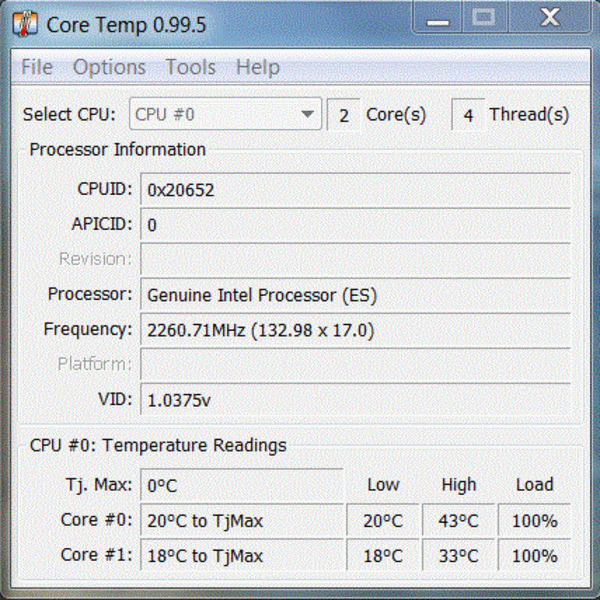The width and height of the screenshot is (600, 600).
Task: Click the Core Temp 0.99.5 title text
Action: coord(126,25)
